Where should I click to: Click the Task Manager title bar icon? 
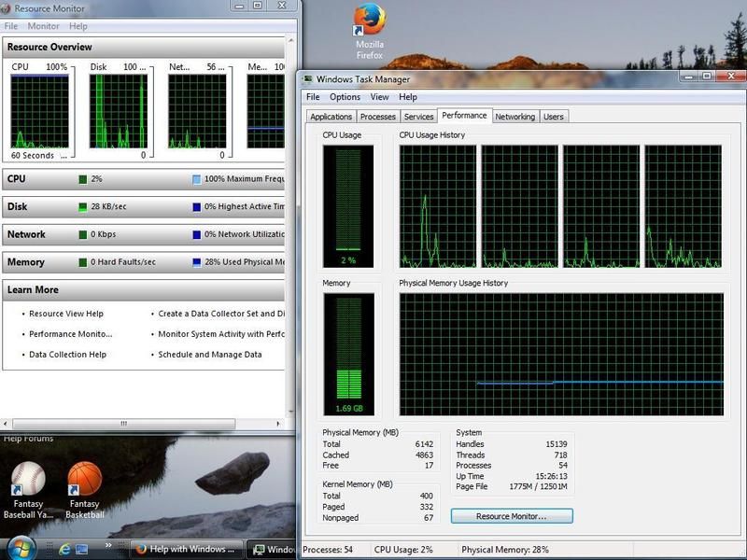pyautogui.click(x=309, y=78)
